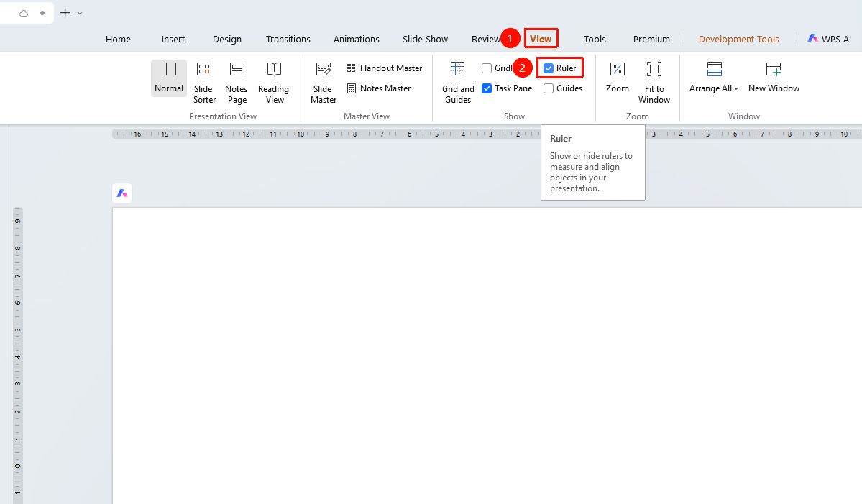Screen dimensions: 862x504
Task: Click the vertical ruler beside the slide
Action: pyautogui.click(x=17, y=356)
